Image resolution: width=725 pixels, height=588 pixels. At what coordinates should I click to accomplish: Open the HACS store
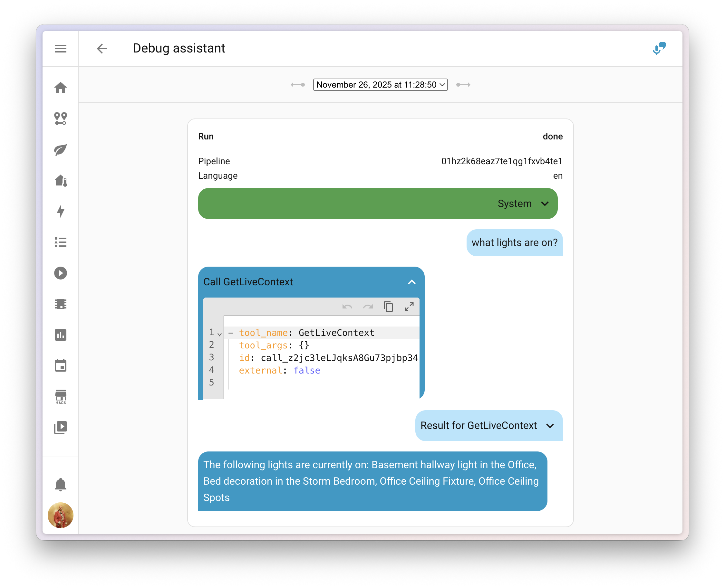(60, 397)
